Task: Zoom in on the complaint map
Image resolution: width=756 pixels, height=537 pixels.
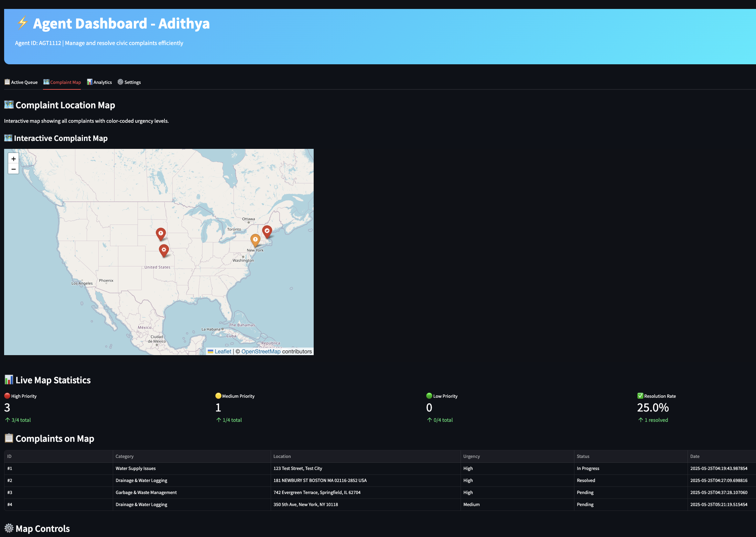Action: click(x=13, y=158)
